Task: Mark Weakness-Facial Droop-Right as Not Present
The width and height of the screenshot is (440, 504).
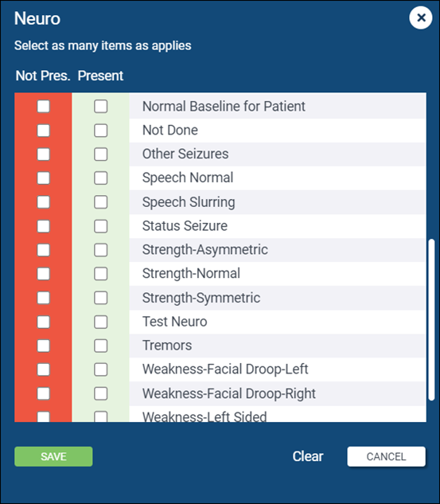Action: pyautogui.click(x=43, y=393)
